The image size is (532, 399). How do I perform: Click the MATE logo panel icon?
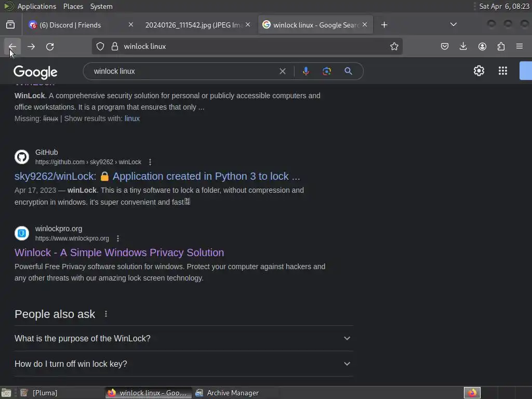(x=8, y=6)
